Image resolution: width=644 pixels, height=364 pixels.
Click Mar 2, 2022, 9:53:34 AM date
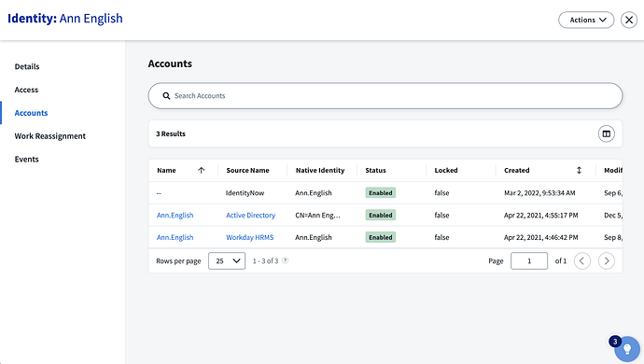coord(539,193)
